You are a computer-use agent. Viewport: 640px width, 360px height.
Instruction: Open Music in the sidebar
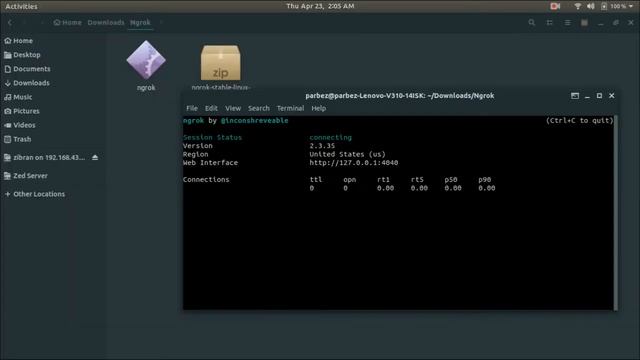tap(18, 97)
